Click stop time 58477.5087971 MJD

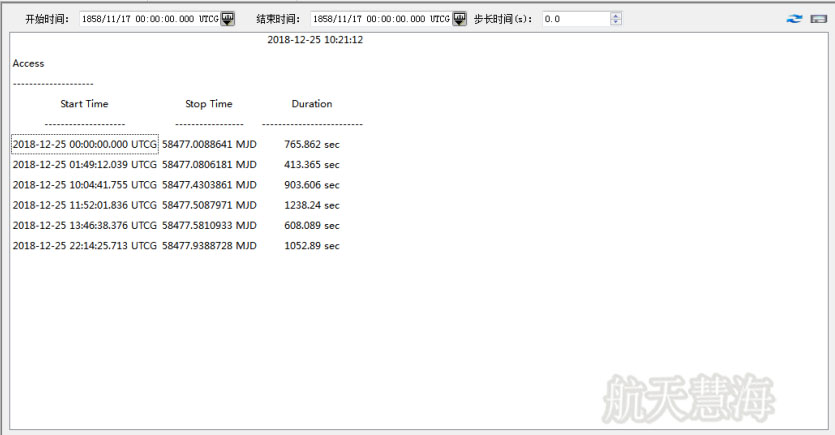pos(209,205)
